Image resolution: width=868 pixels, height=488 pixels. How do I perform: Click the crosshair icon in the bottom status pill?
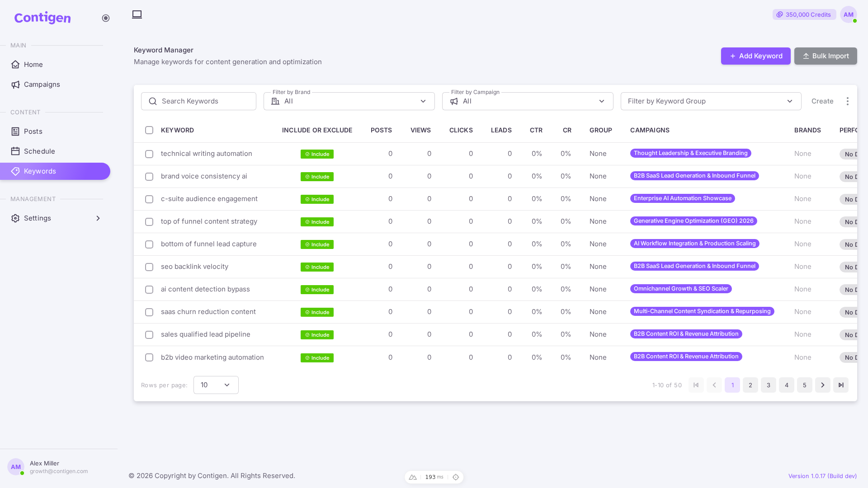[456, 477]
